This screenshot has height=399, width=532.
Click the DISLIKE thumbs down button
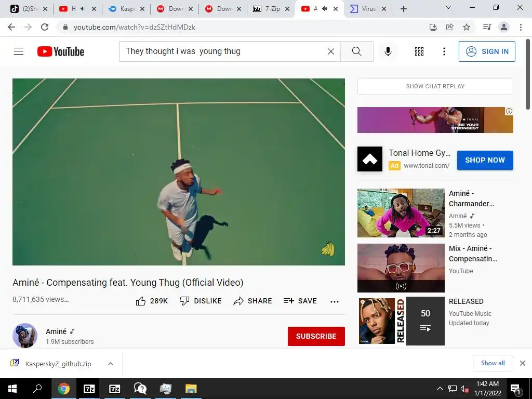[201, 301]
